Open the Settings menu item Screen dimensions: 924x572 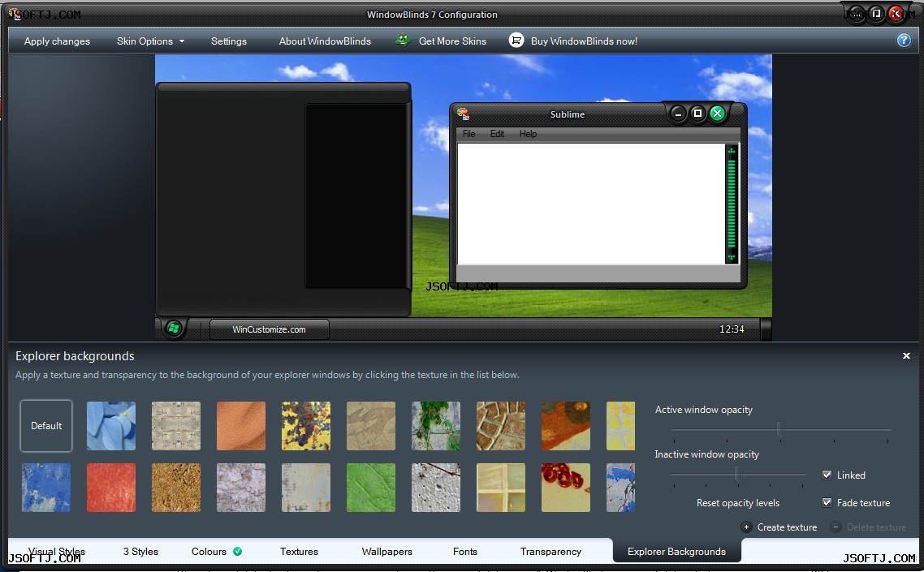pyautogui.click(x=229, y=41)
